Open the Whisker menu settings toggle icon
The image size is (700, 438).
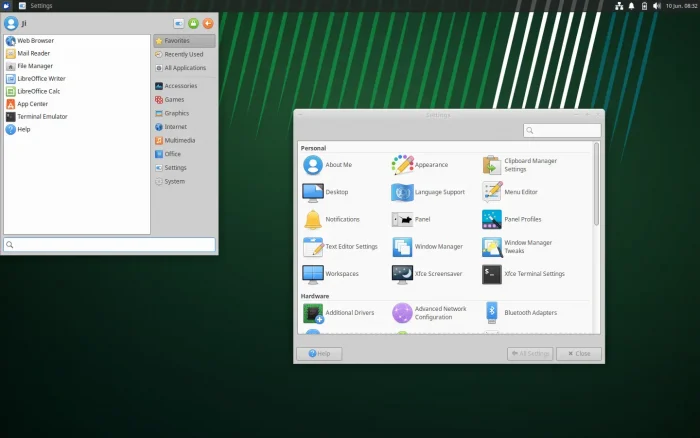tap(178, 23)
